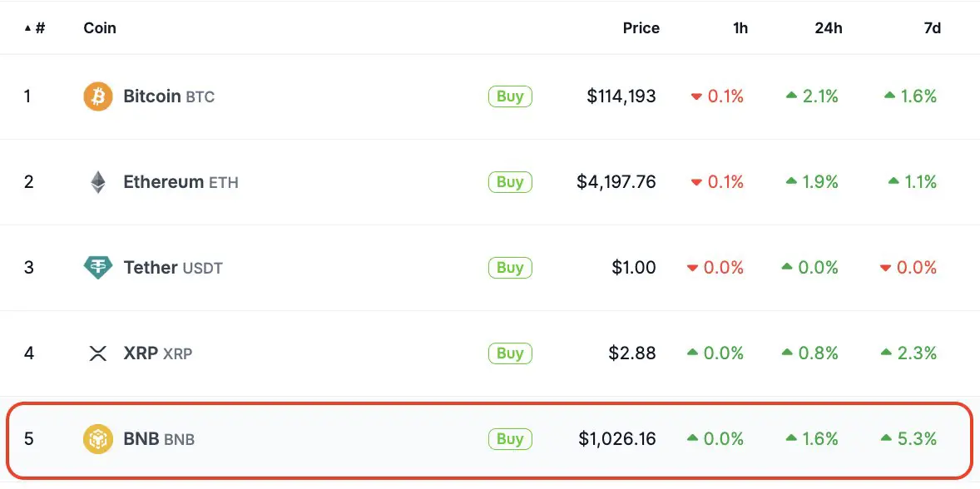Screen dimensions: 980x489
Task: Click the Ethereum diamond logo icon
Action: click(98, 182)
